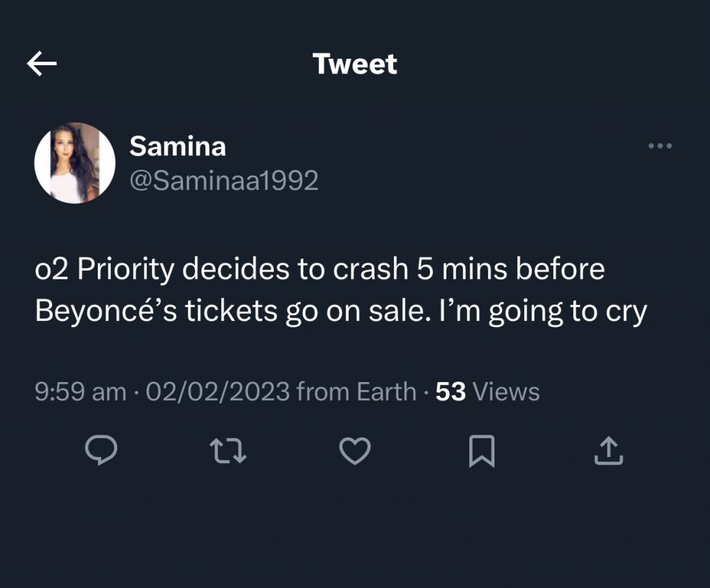Share the tweet via the upload arrow icon
The width and height of the screenshot is (710, 588).
click(609, 451)
